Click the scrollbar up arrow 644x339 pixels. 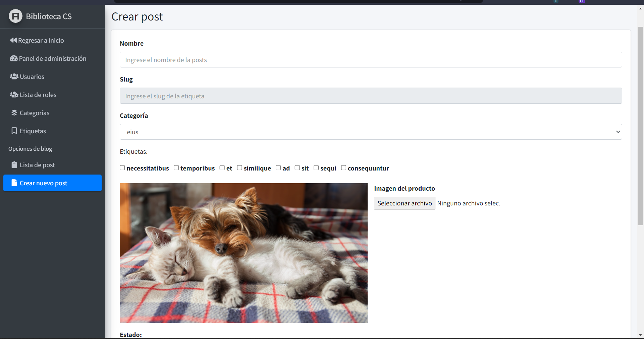coord(640,8)
